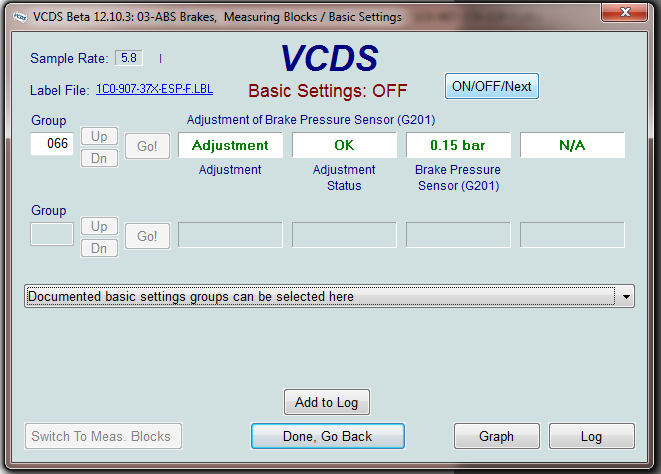
Task: Click Go! button of second group
Action: pos(147,236)
